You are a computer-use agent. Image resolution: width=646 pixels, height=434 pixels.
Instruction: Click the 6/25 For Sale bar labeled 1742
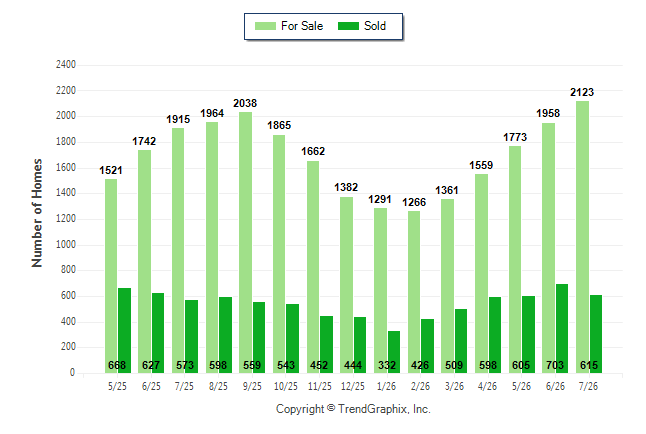145,261
